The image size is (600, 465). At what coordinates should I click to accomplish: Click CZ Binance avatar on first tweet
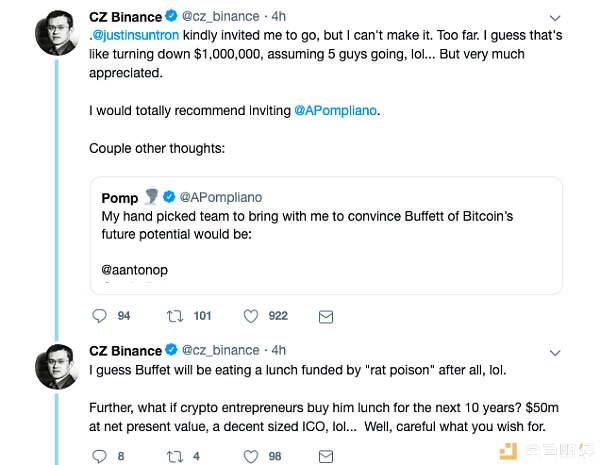click(56, 33)
